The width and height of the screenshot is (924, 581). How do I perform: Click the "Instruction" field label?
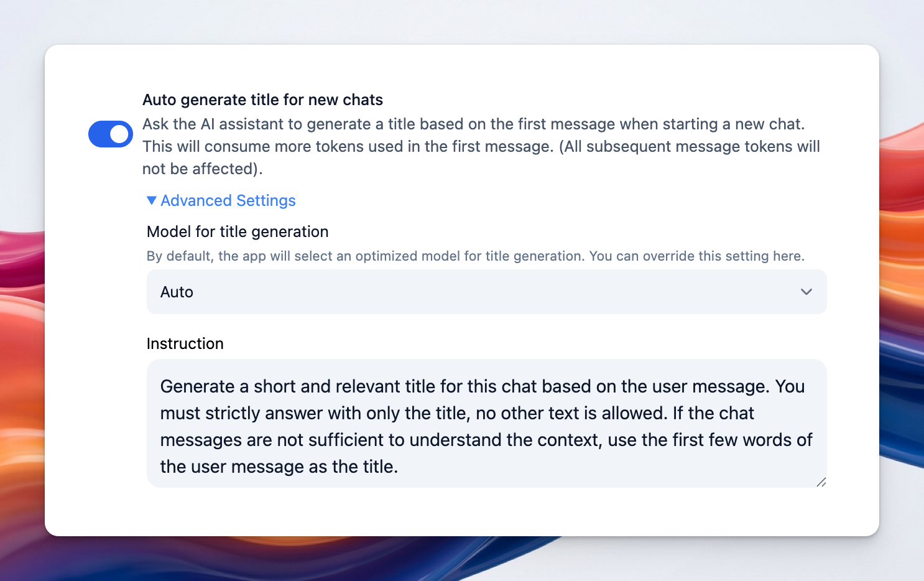185,343
